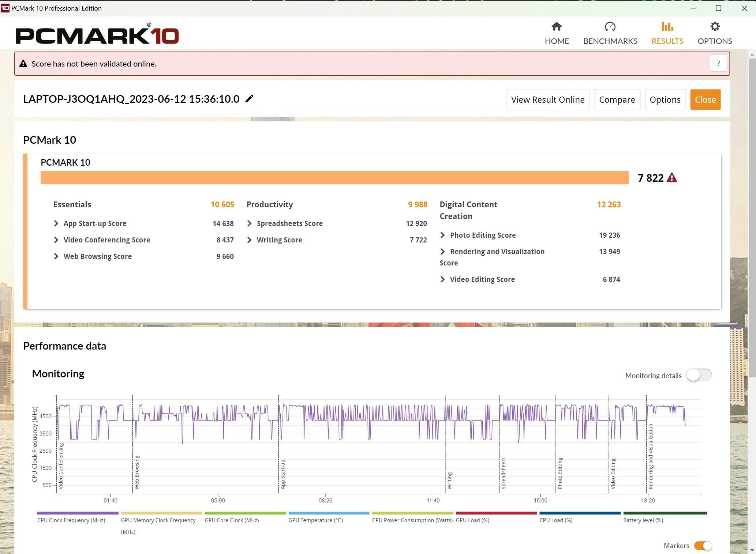The width and height of the screenshot is (756, 554).
Task: Select the RESULTS tab label
Action: tap(667, 41)
